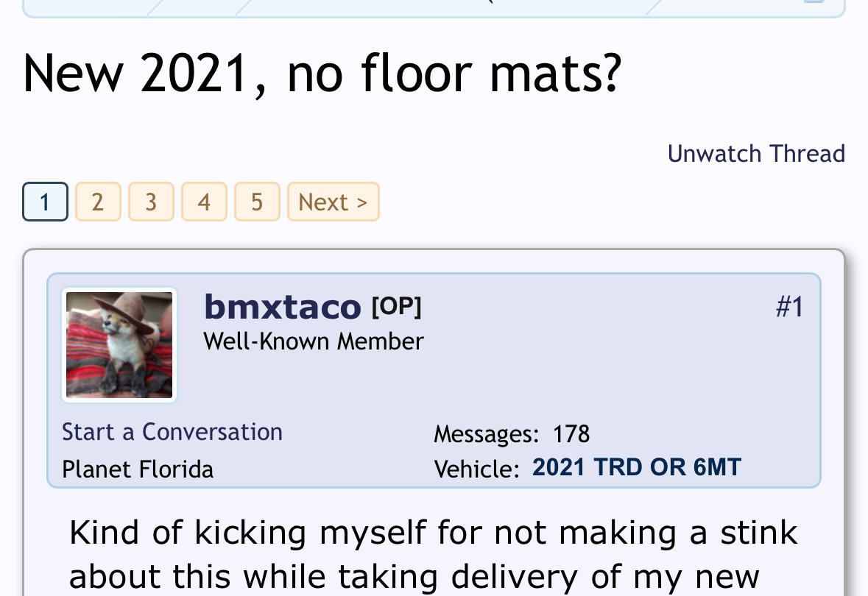Open bmxtaco's fox avatar picture
This screenshot has height=596, width=868.
[119, 345]
